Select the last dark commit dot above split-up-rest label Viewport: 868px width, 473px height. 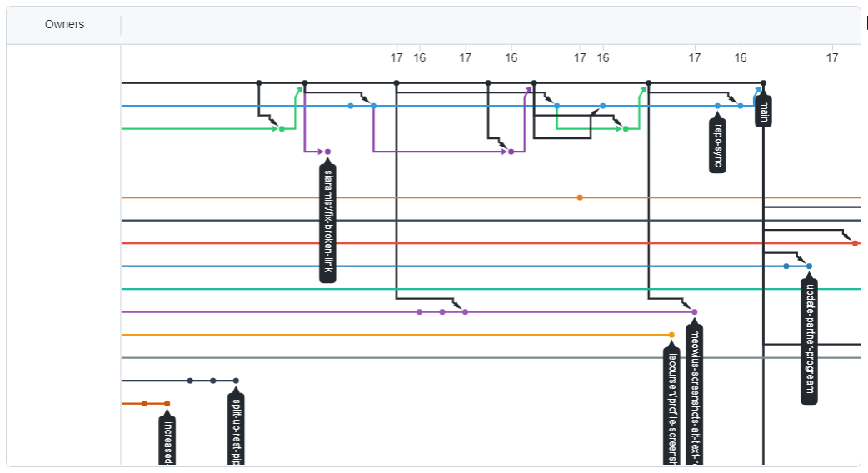[236, 381]
